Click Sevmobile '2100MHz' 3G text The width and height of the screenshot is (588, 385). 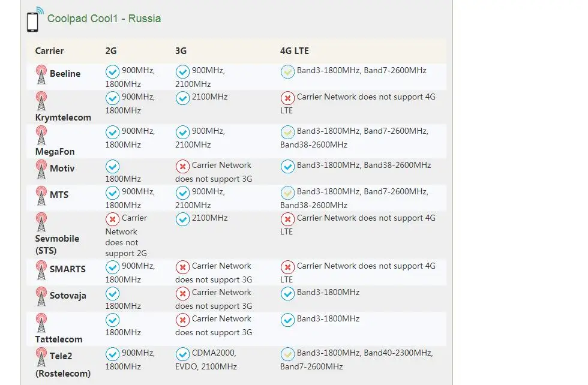(x=209, y=218)
